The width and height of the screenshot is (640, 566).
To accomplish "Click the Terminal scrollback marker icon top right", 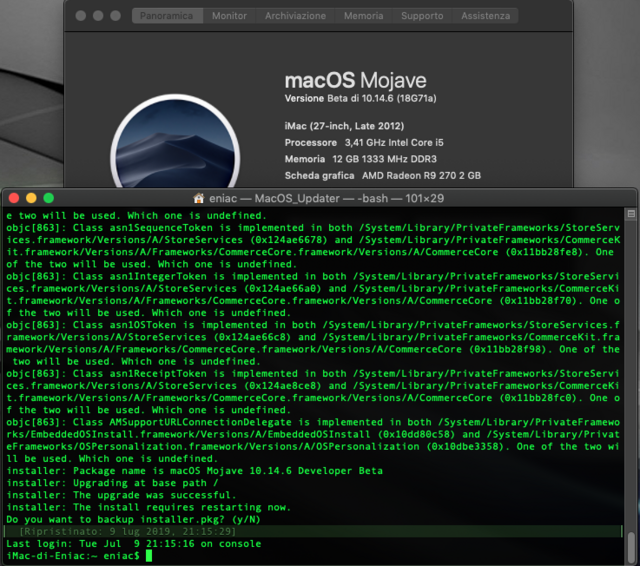I will [631, 214].
